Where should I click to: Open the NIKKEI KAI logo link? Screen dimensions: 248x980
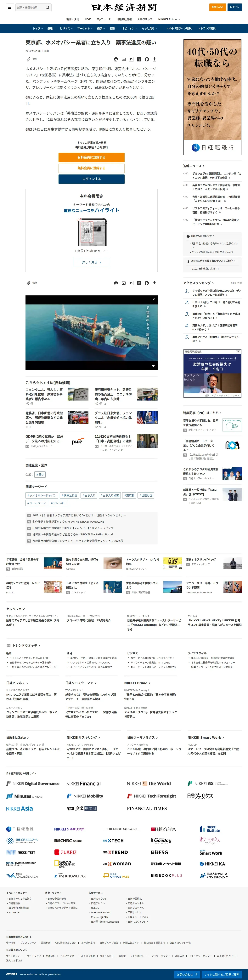click(x=213, y=864)
